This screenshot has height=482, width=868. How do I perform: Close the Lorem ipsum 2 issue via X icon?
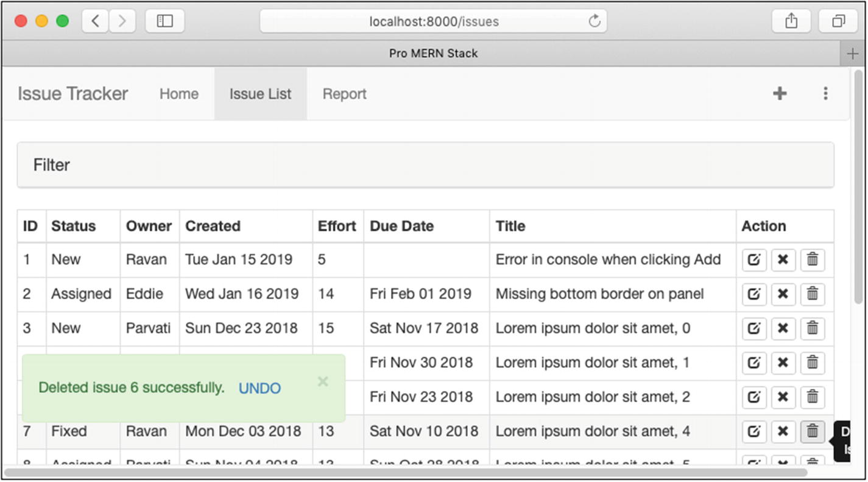tap(783, 397)
